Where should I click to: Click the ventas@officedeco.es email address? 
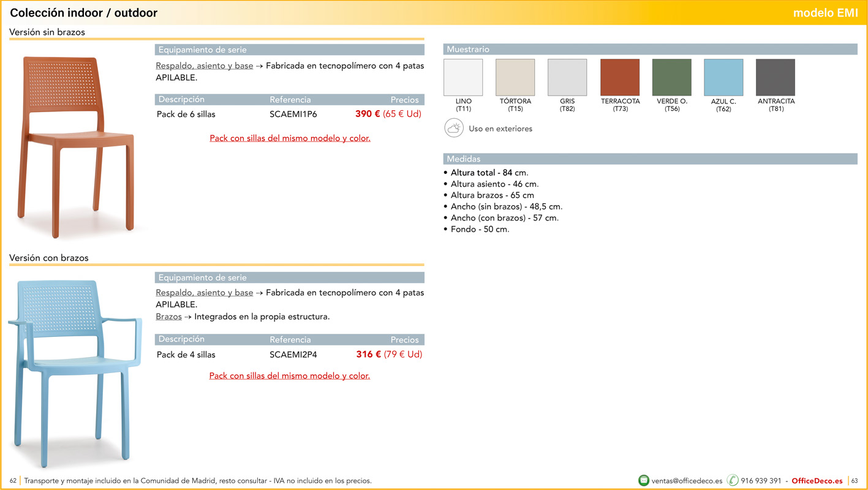pos(687,481)
